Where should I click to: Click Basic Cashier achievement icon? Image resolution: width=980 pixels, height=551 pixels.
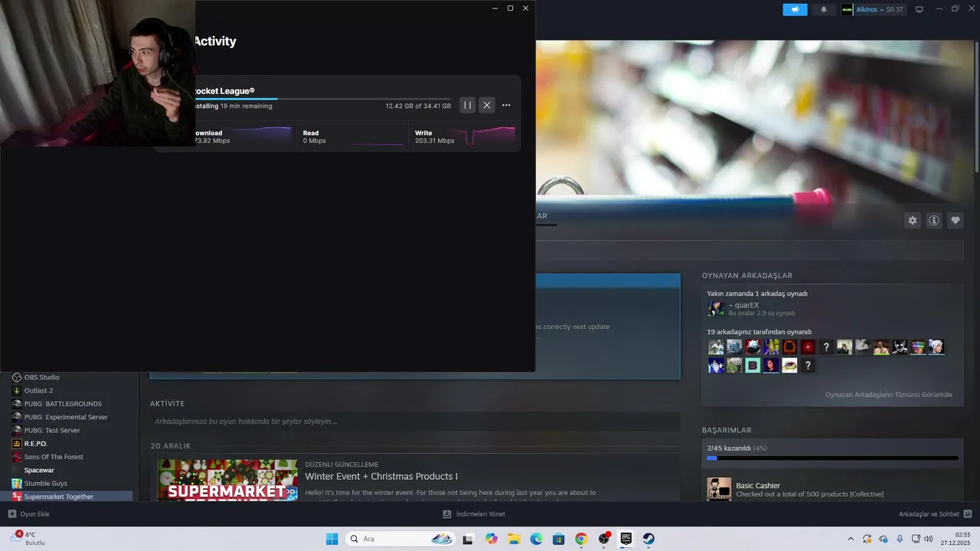click(x=719, y=489)
